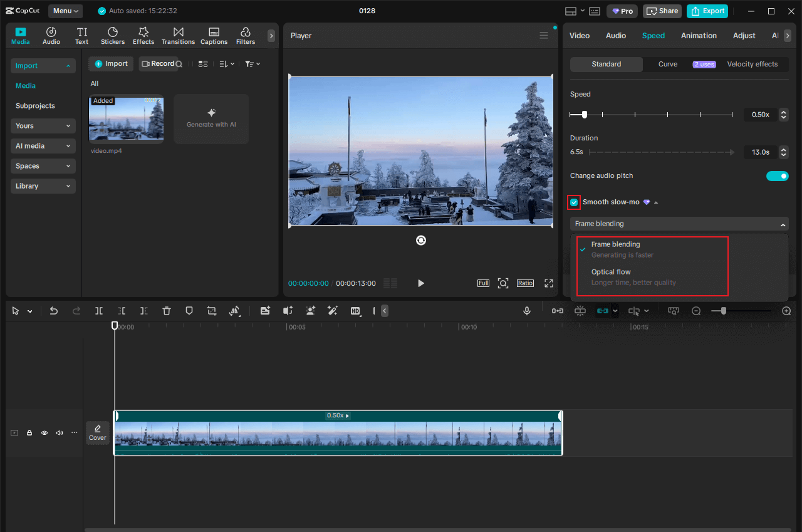This screenshot has width=802, height=532.
Task: Click the Mirror icon in the timeline toolbar
Action: 234,310
